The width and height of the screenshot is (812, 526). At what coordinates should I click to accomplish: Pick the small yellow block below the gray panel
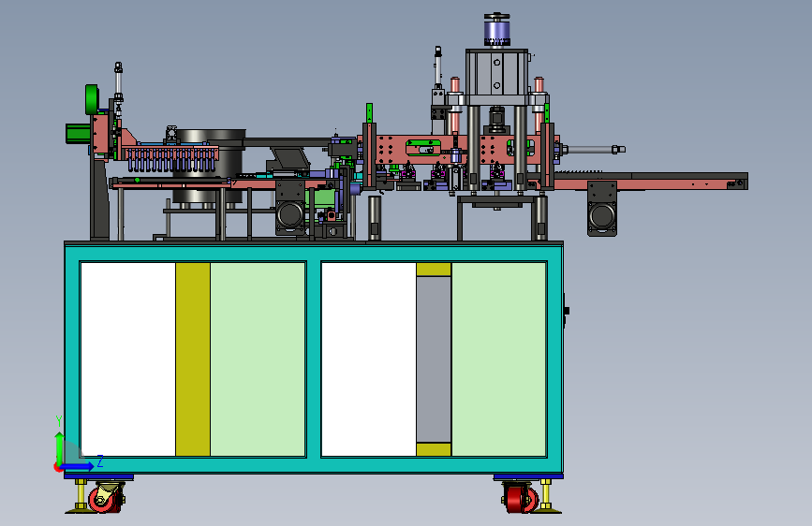click(x=434, y=449)
